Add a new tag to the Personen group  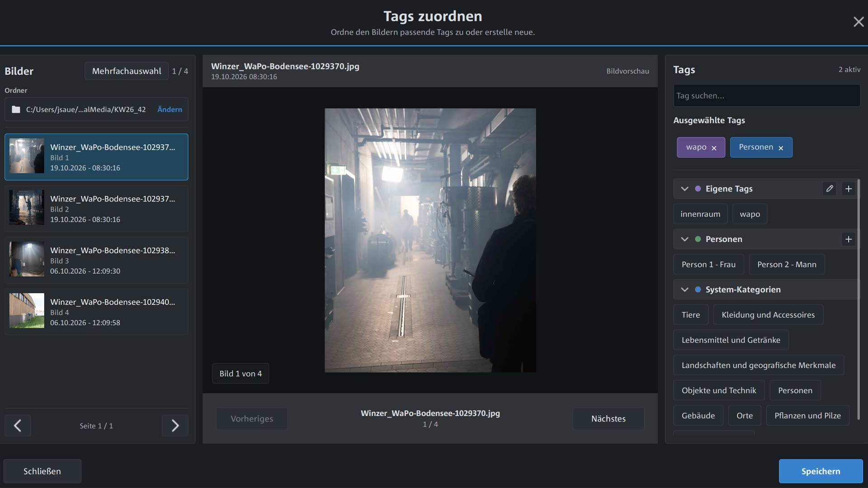[x=849, y=239]
